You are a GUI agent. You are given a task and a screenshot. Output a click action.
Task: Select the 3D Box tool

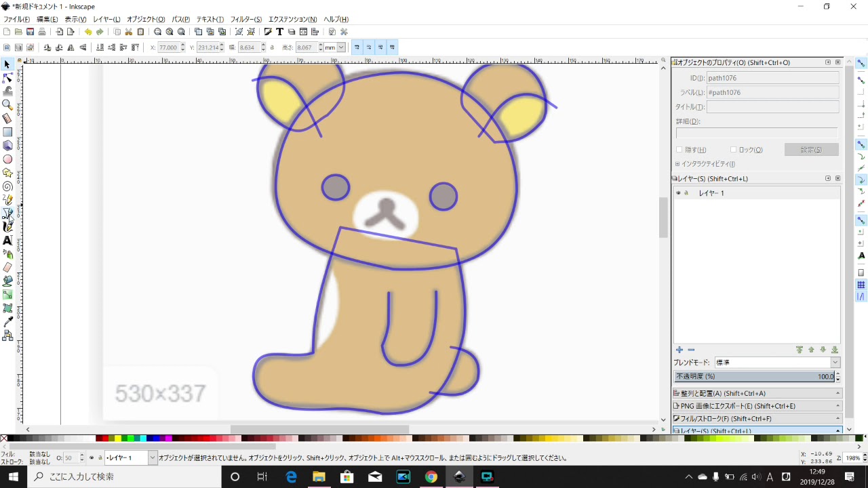pyautogui.click(x=7, y=146)
